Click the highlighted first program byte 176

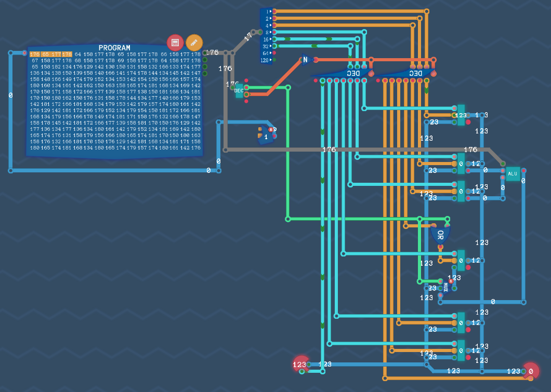pos(34,54)
